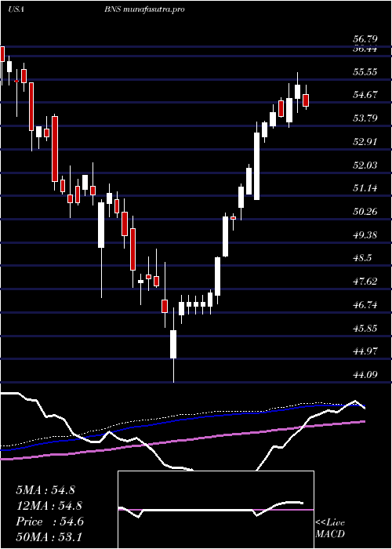The height and width of the screenshot is (549, 392).
Task: Click the 5MA : 54.8 reading
Action: point(45,490)
